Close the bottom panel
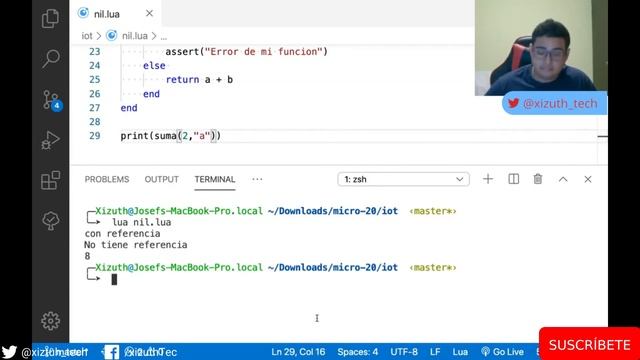This screenshot has height=360, width=640. tap(588, 179)
